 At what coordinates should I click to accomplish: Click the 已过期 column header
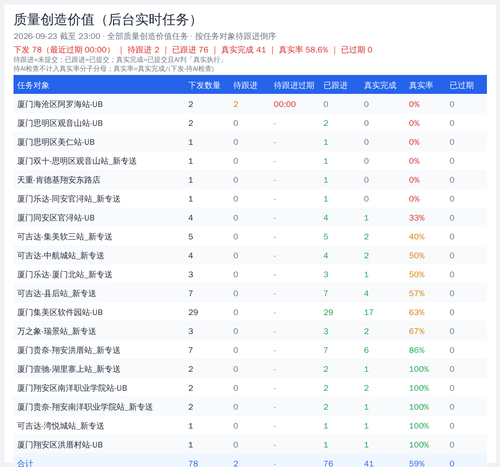click(462, 85)
